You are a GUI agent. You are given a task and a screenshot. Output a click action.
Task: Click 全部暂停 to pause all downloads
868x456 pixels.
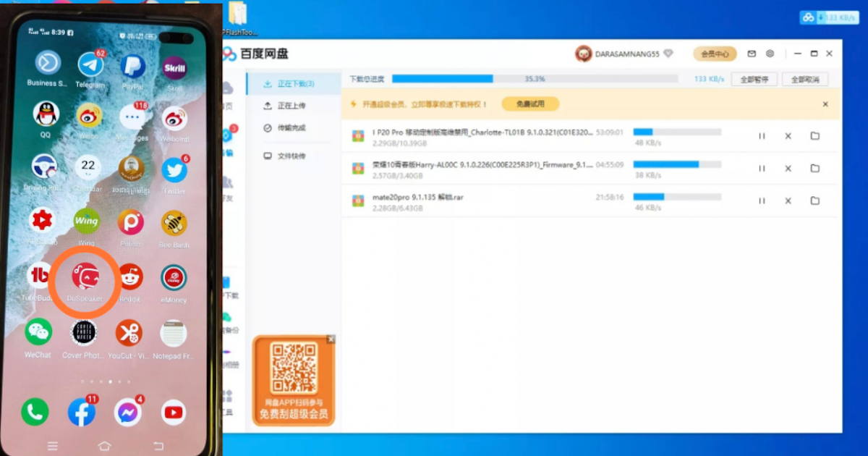(x=754, y=79)
